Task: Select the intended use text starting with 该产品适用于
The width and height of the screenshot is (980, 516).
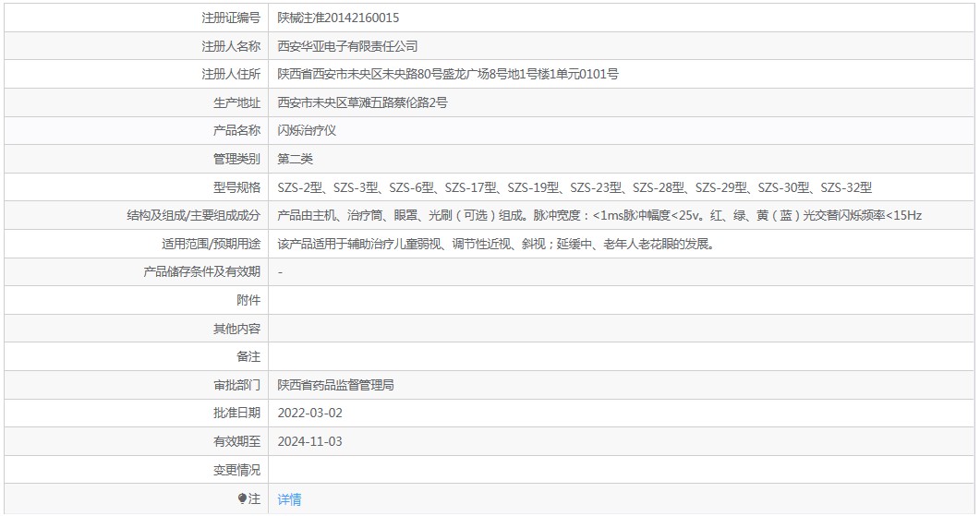Action: pos(496,244)
